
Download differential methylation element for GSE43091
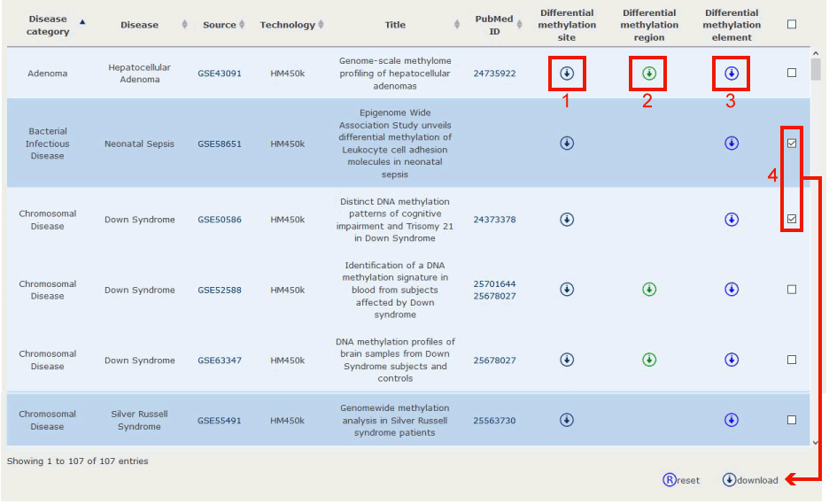pyautogui.click(x=732, y=73)
